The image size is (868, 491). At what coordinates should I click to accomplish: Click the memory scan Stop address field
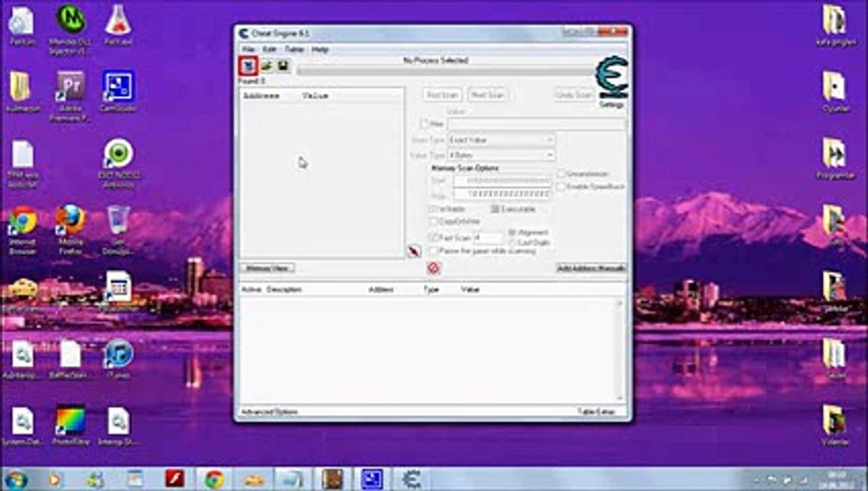pos(502,195)
